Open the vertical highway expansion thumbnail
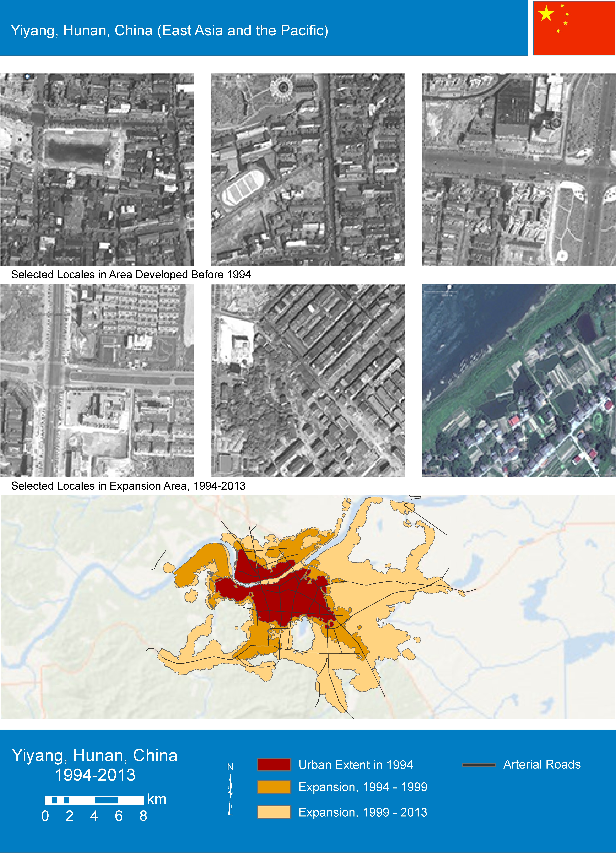This screenshot has height=858, width=616. [x=97, y=380]
